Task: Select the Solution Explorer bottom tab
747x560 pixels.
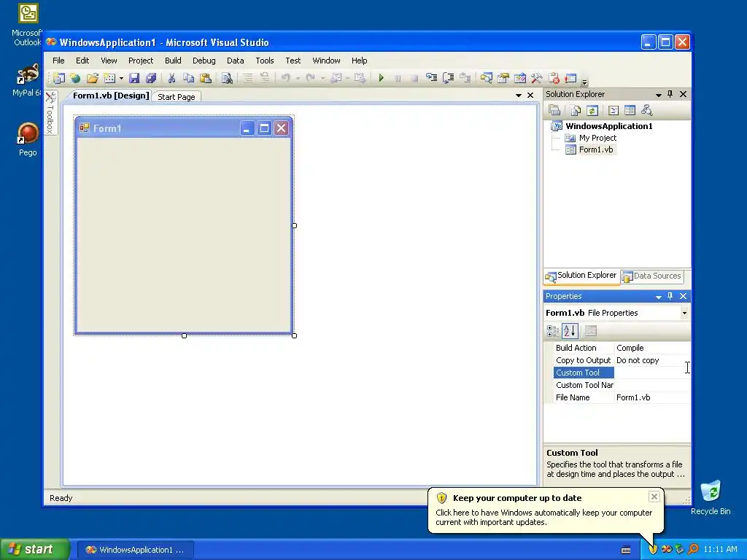Action: click(x=581, y=276)
